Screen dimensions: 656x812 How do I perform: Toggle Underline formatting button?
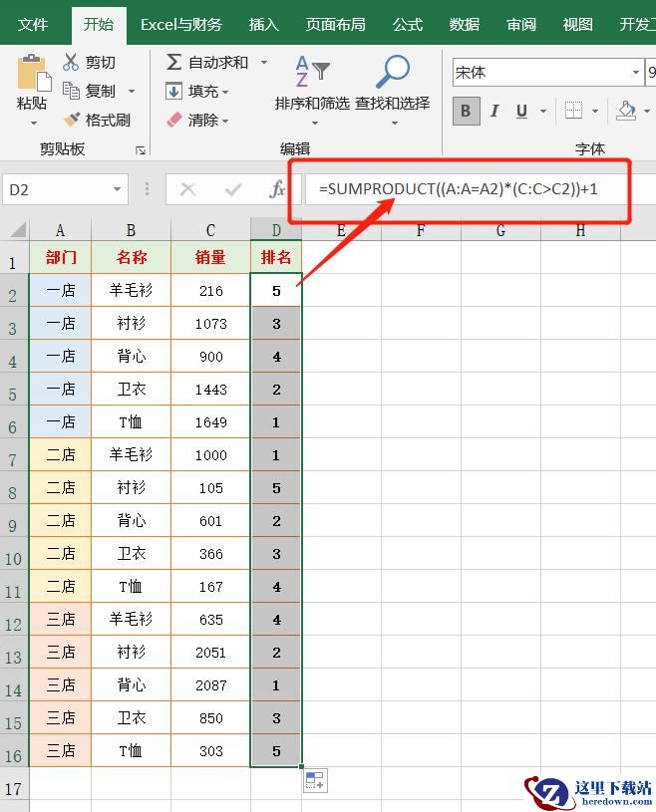(x=521, y=111)
